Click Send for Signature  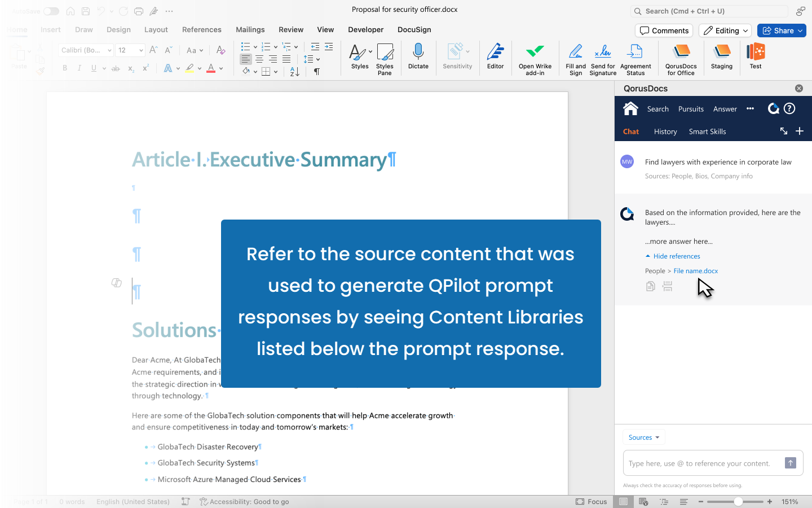[603, 59]
